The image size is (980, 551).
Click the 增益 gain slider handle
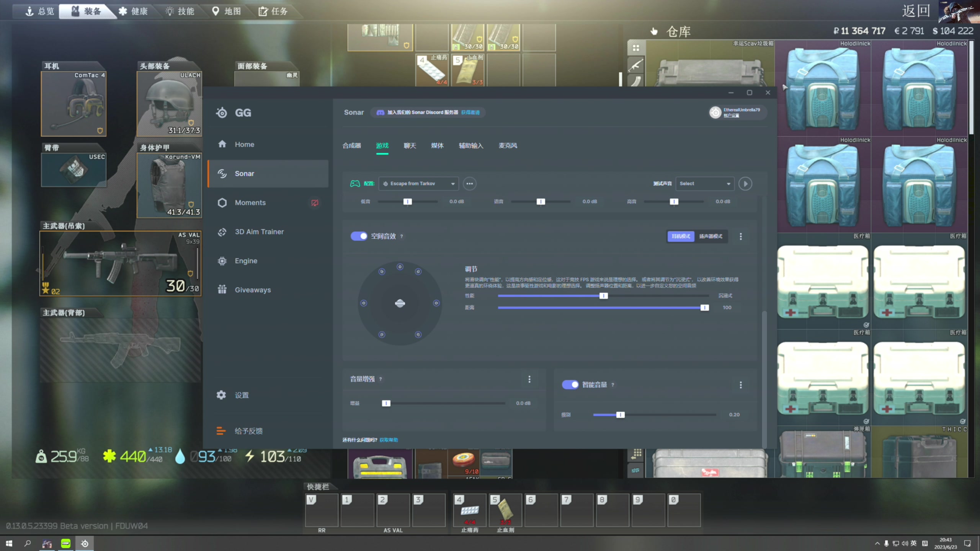[x=386, y=403]
